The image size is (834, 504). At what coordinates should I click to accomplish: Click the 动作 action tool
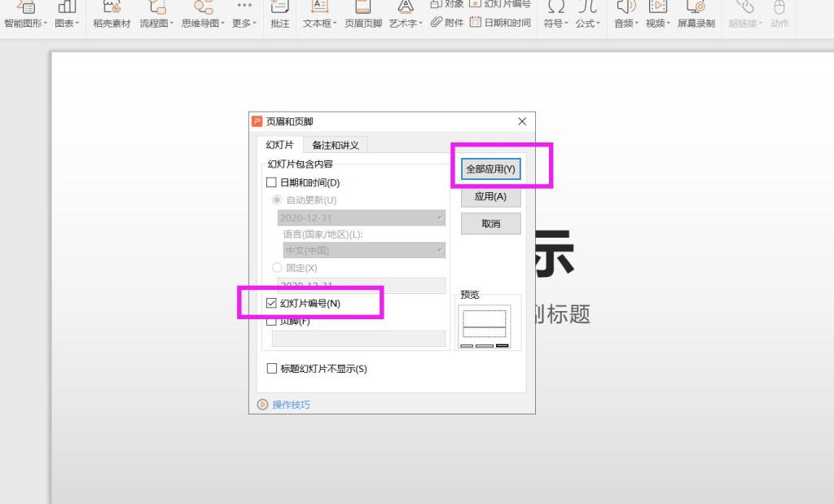[779, 15]
